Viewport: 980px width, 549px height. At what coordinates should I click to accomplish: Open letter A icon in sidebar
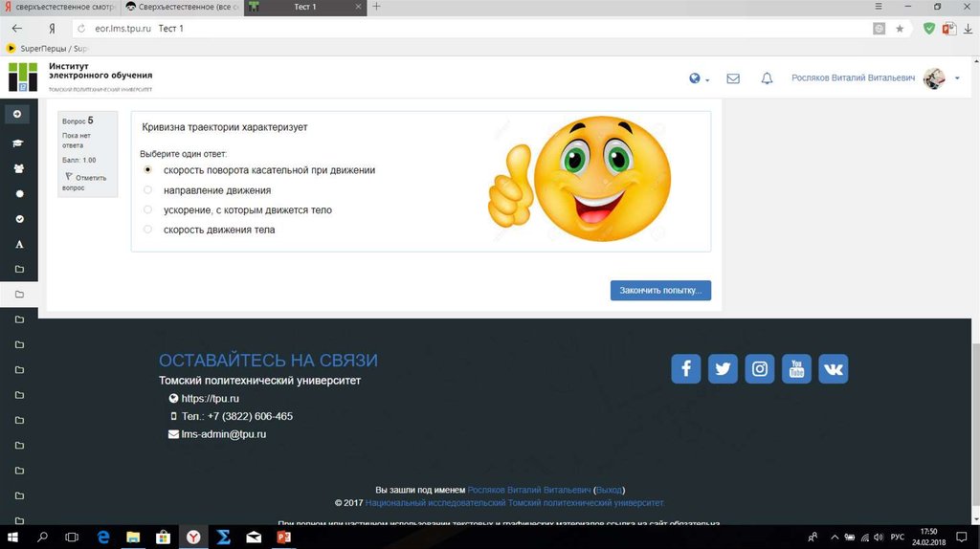[19, 244]
